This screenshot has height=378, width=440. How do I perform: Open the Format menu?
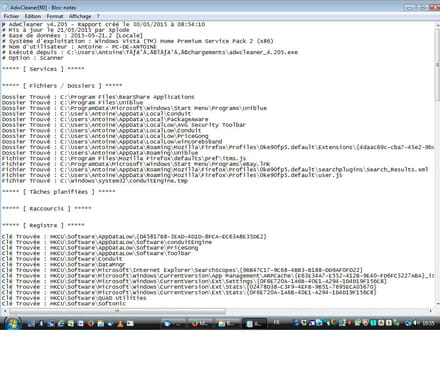point(55,16)
